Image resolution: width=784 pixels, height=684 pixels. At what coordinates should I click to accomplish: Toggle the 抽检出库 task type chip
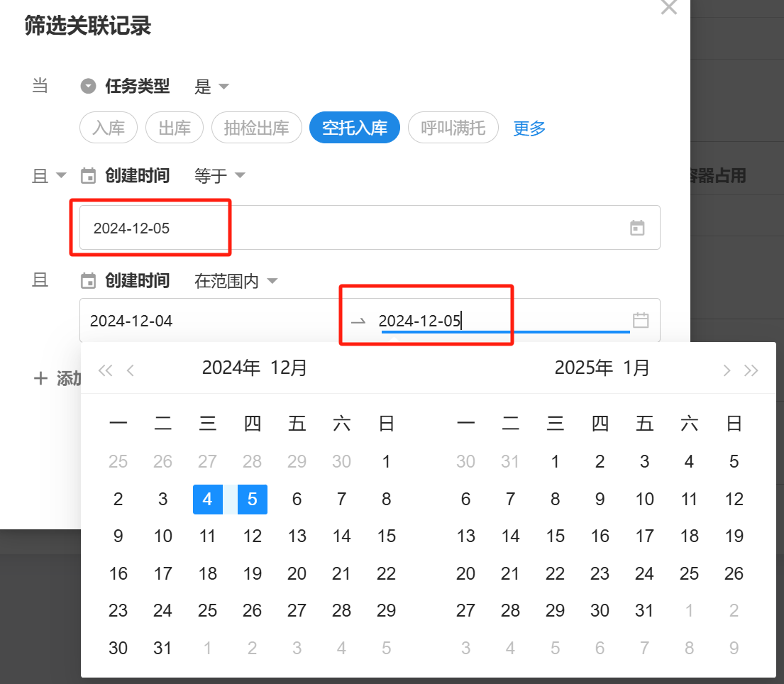pos(256,128)
